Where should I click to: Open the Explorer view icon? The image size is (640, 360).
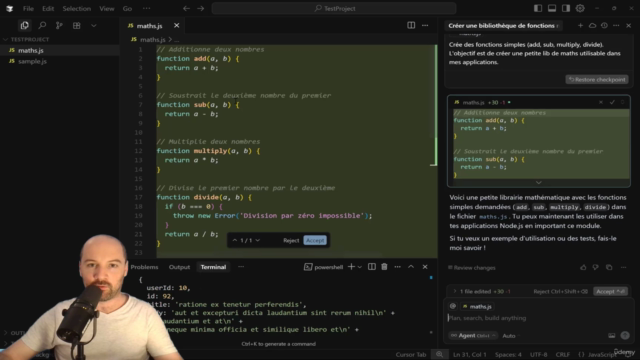tap(24, 25)
